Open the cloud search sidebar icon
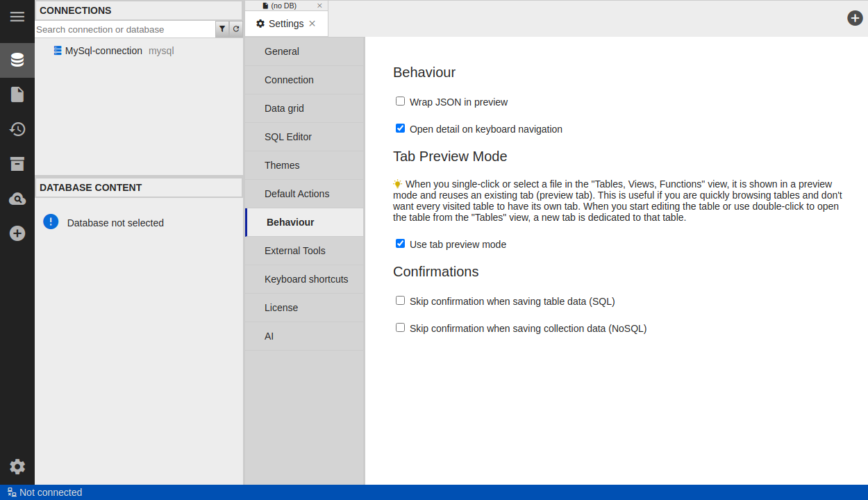Screen dimensions: 868x500 click(x=17, y=199)
